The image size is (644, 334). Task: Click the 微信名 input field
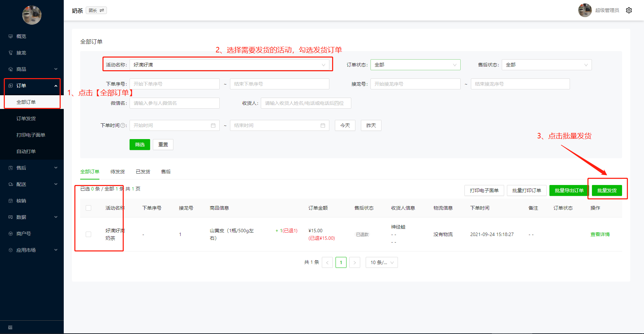tap(174, 103)
